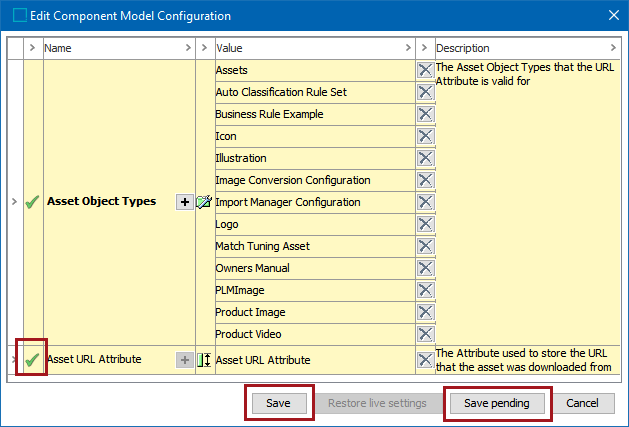Expand the Asset URL Attribute row arrow
Viewport: 629px width, 427px height.
[13, 360]
